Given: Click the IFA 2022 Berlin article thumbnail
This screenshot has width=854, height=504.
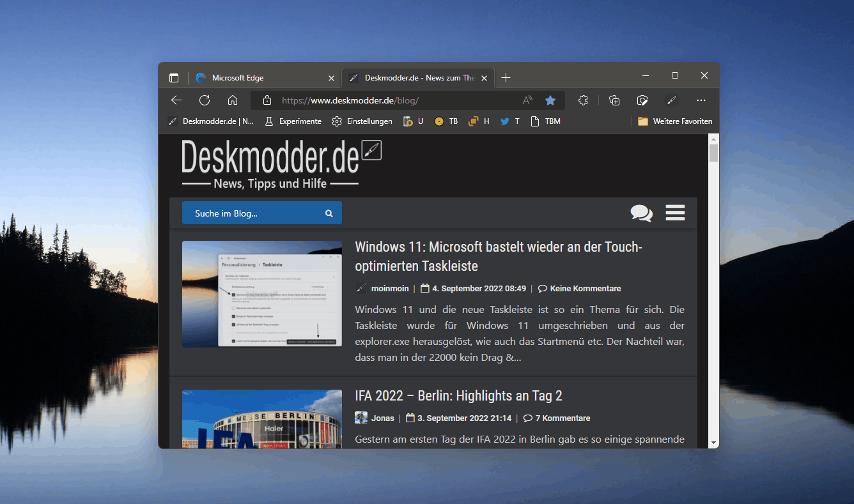Looking at the screenshot, I should (261, 418).
